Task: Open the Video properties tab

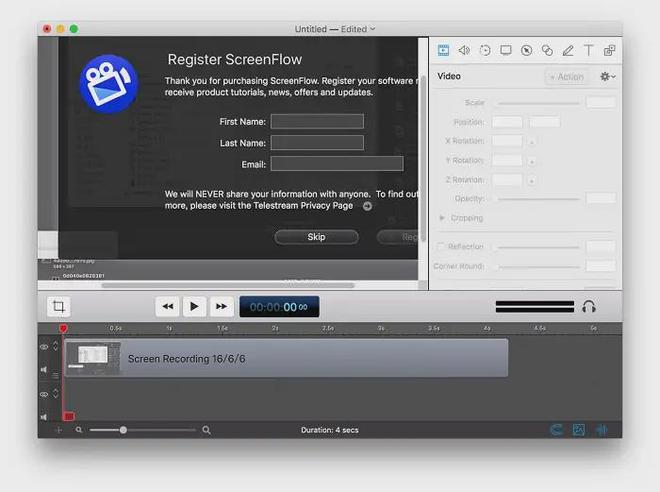Action: click(444, 50)
